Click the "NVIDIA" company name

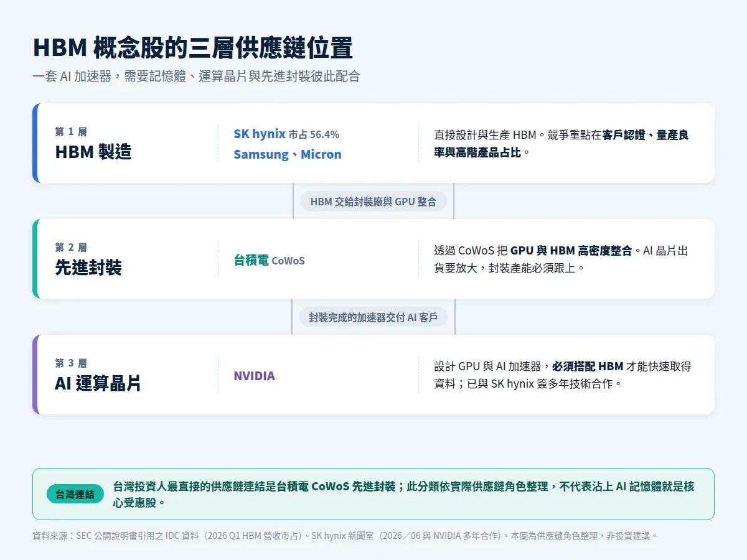[254, 376]
